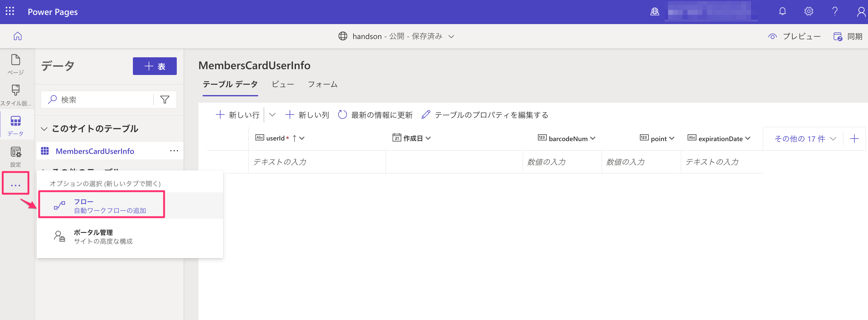Viewport: 868px width, 320px height.
Task: Select MembersCardUserInfo table in list
Action: [x=95, y=151]
